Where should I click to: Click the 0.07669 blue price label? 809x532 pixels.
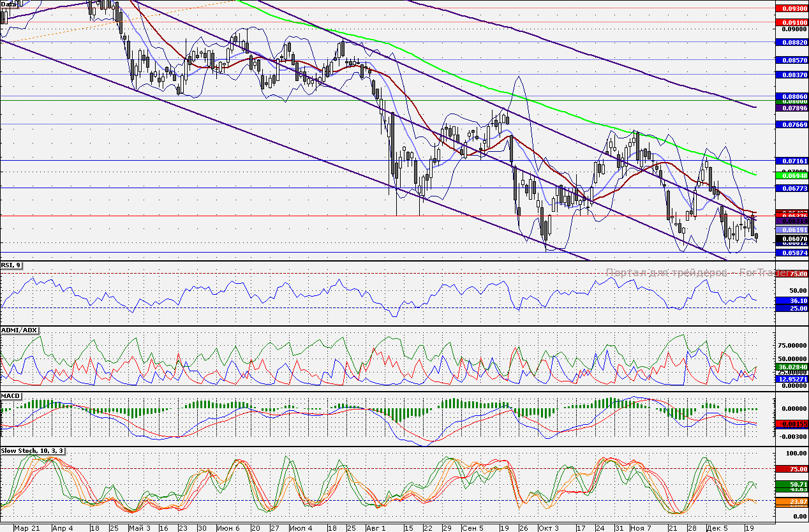791,125
